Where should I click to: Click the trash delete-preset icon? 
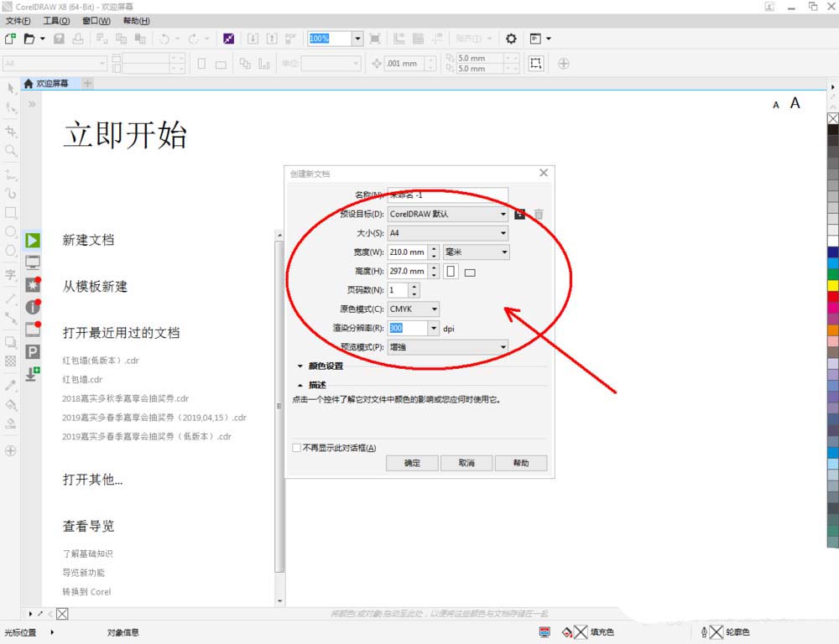[539, 214]
